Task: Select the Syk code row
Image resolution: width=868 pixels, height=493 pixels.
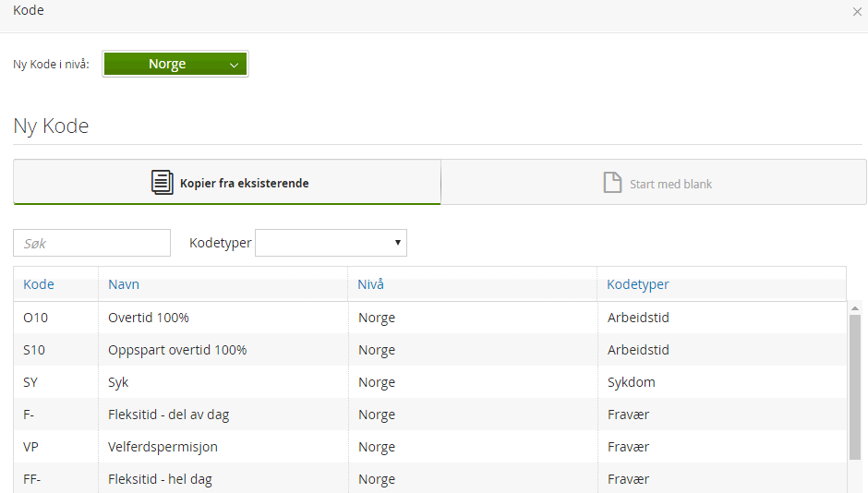Action: (x=118, y=382)
